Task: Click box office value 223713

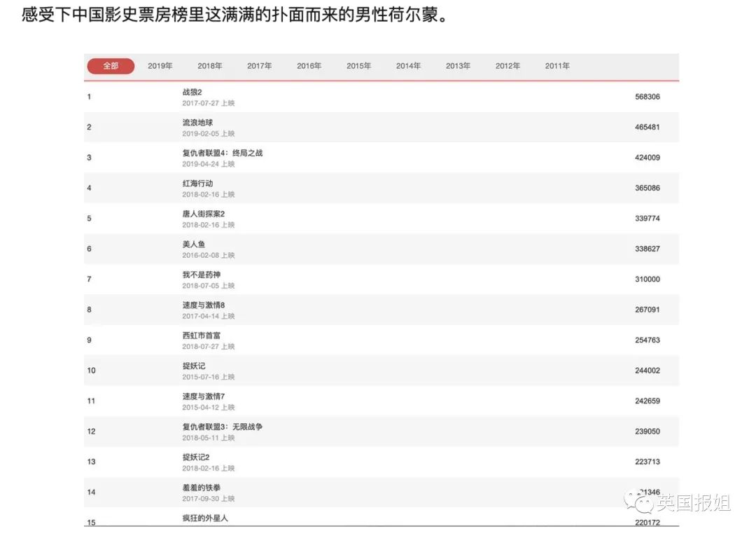Action: pyautogui.click(x=647, y=462)
